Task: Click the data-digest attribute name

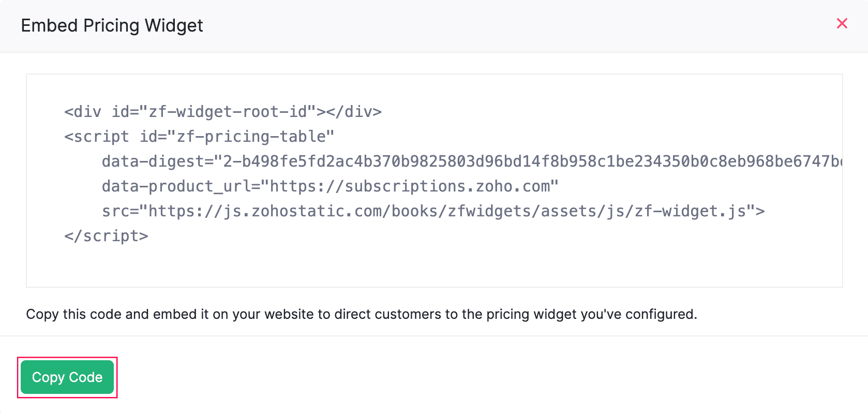Action: click(153, 161)
